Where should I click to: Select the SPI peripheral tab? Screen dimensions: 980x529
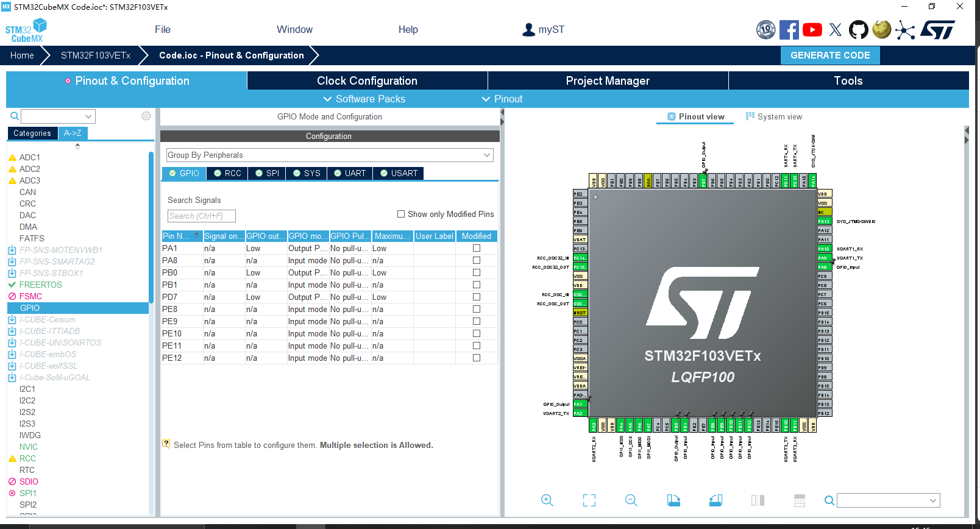(x=267, y=173)
